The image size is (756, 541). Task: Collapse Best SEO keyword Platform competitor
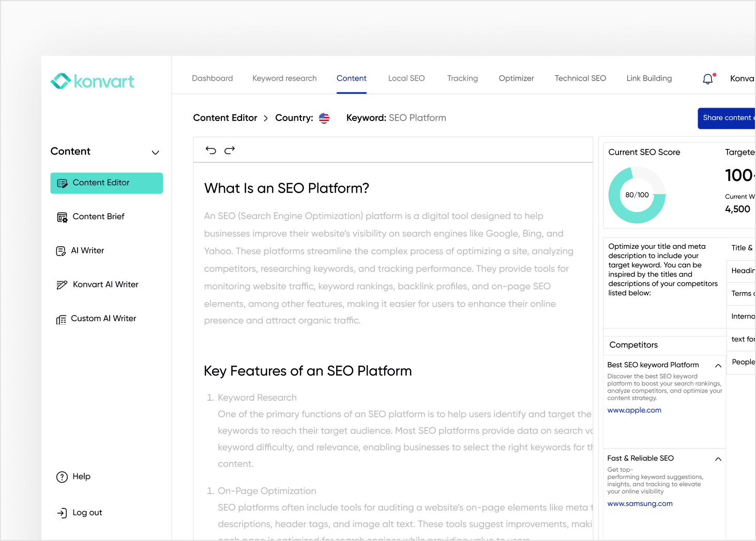718,366
